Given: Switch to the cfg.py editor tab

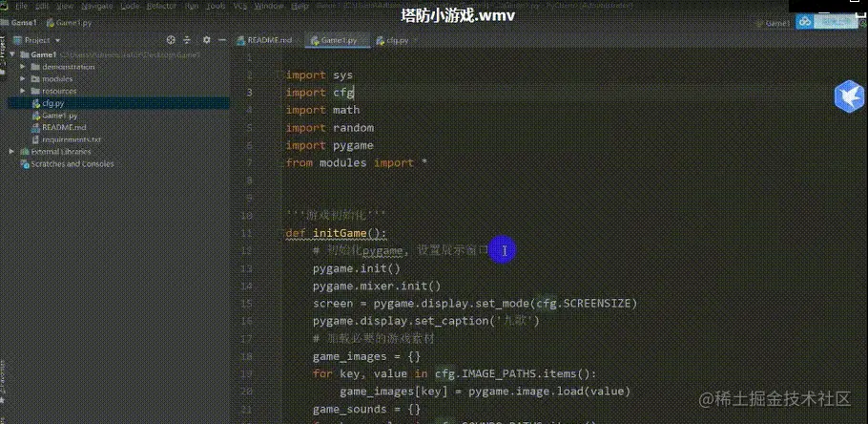Looking at the screenshot, I should coord(393,40).
